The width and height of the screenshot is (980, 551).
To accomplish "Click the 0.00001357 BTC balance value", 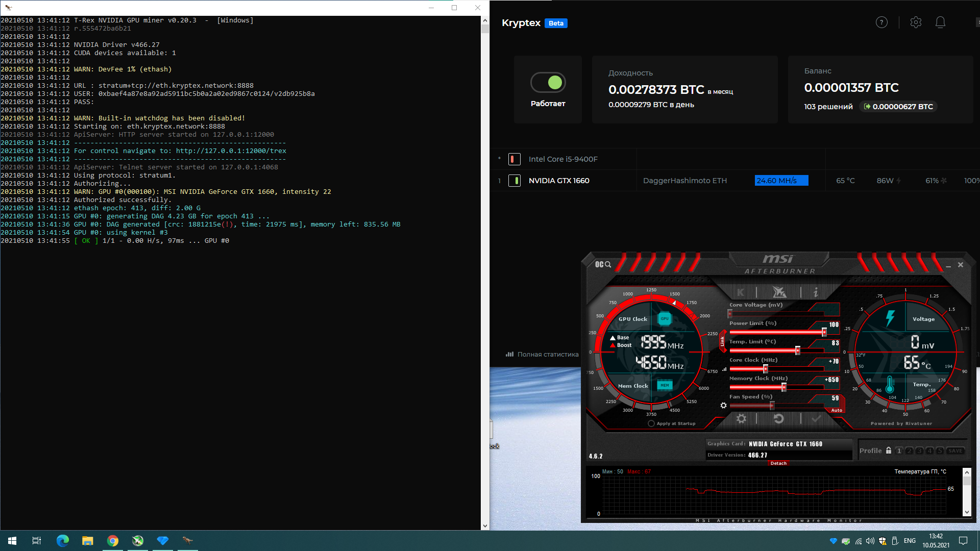I will pyautogui.click(x=851, y=88).
